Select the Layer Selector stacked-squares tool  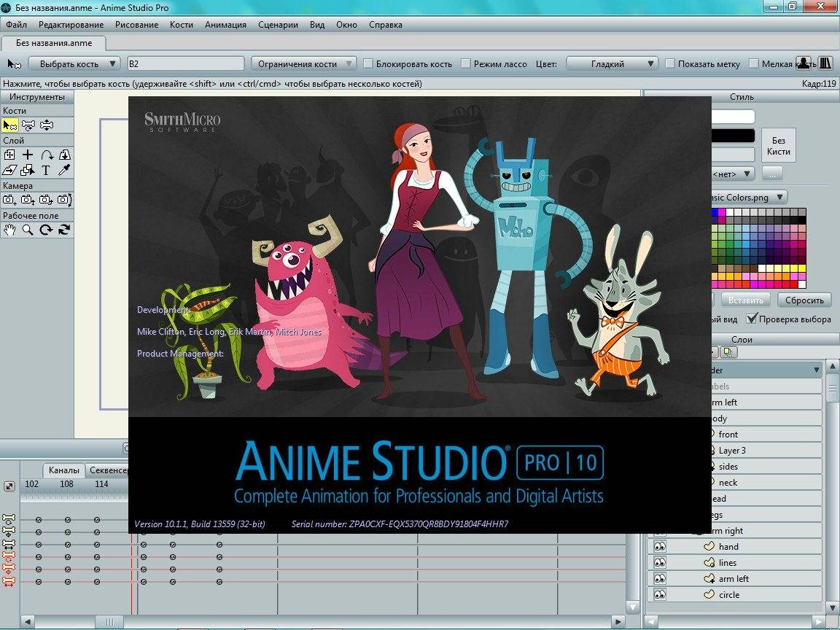tap(28, 171)
